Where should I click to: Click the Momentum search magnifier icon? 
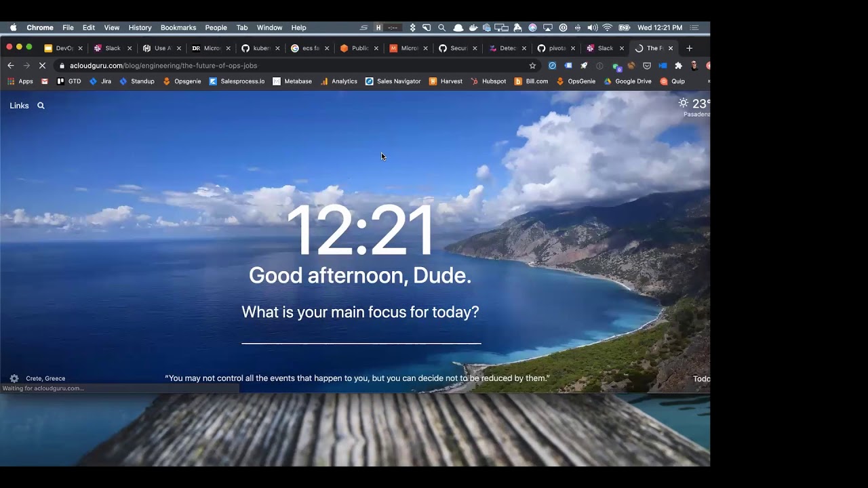pos(41,106)
